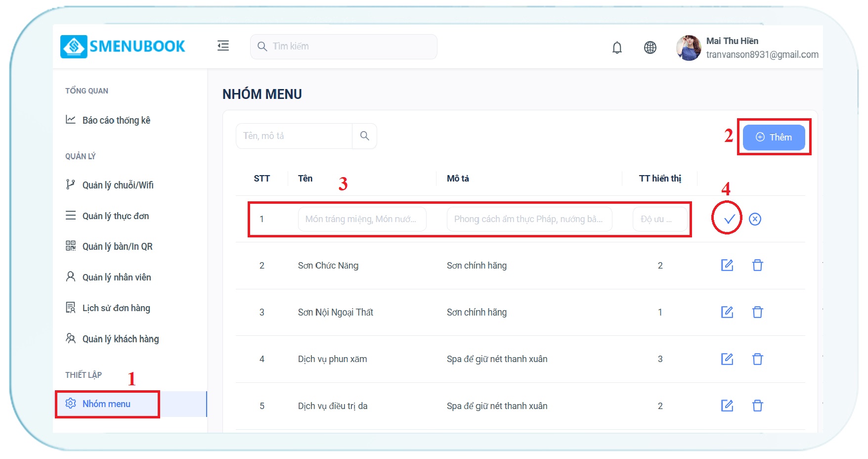The image size is (868, 459).
Task: Delete the Dịch vụ điều trị da row
Action: point(757,406)
